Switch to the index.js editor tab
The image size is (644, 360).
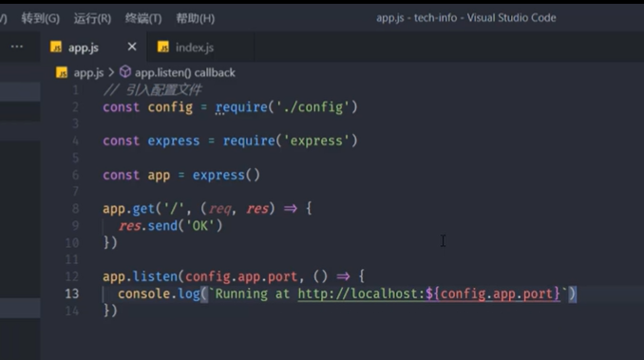[x=200, y=47]
